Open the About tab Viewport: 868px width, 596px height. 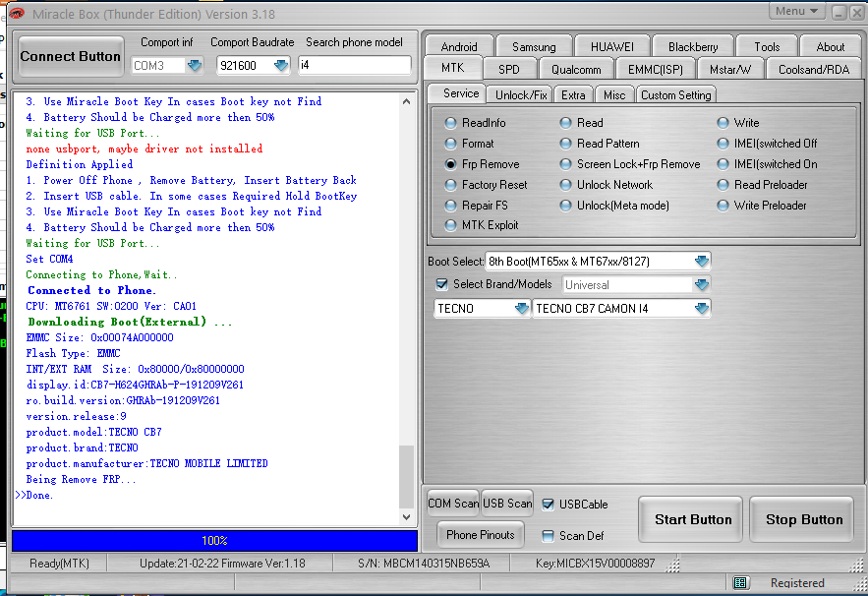[x=831, y=47]
